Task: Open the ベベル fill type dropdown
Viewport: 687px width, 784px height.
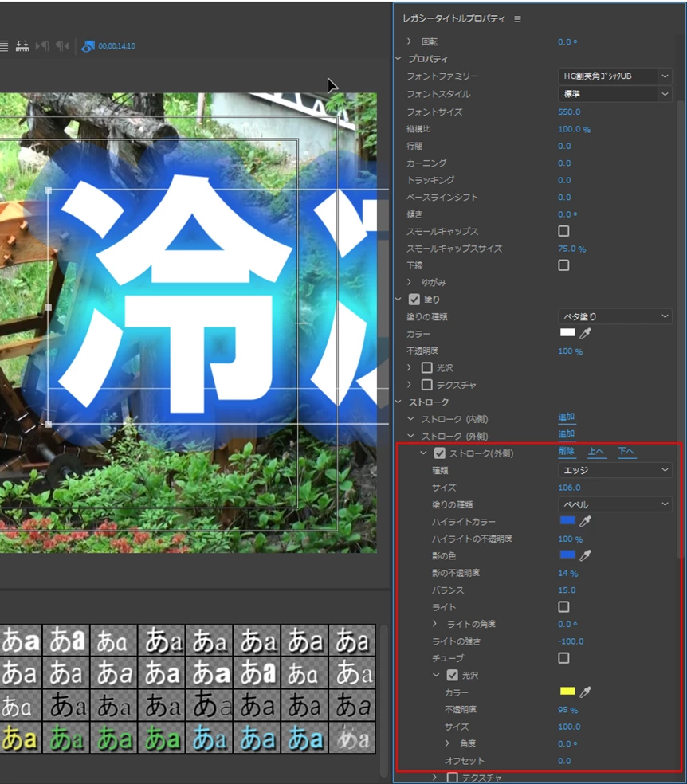Action: (x=614, y=504)
